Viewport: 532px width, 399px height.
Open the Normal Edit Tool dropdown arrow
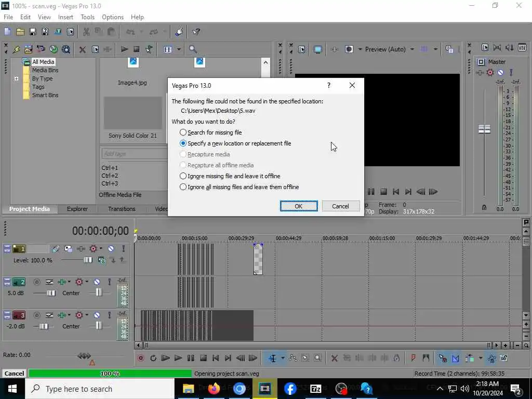(x=283, y=358)
